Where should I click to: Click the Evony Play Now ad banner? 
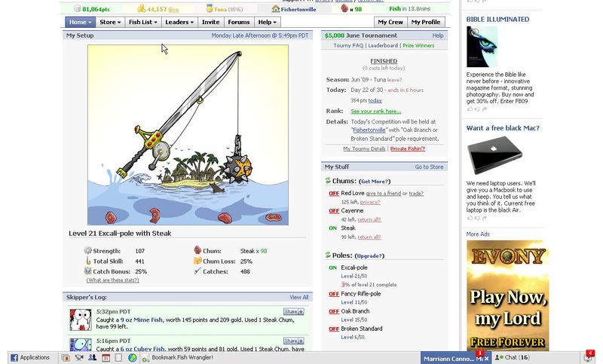pyautogui.click(x=507, y=295)
